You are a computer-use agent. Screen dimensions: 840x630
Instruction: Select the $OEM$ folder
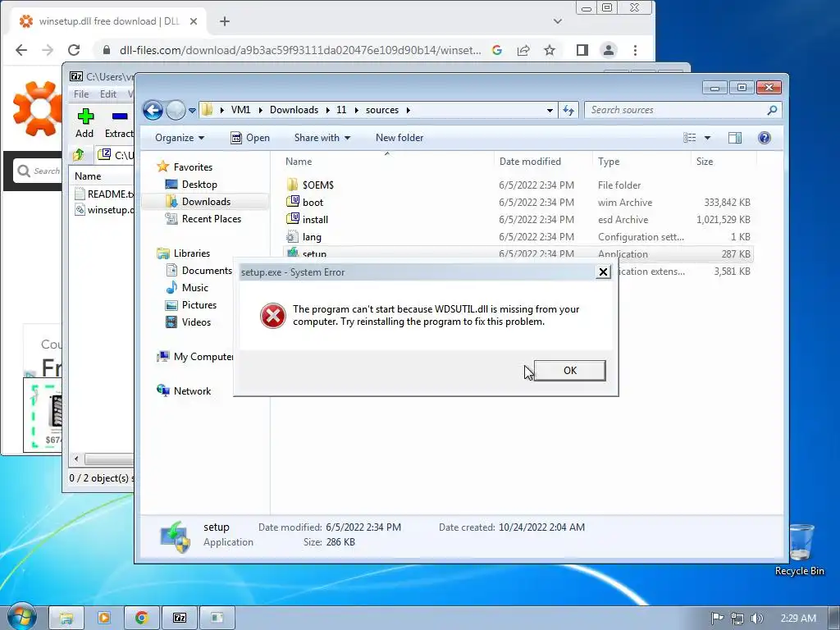click(317, 185)
